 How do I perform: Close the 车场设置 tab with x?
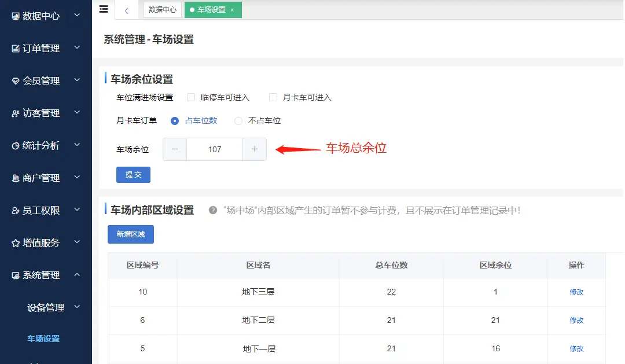(232, 10)
